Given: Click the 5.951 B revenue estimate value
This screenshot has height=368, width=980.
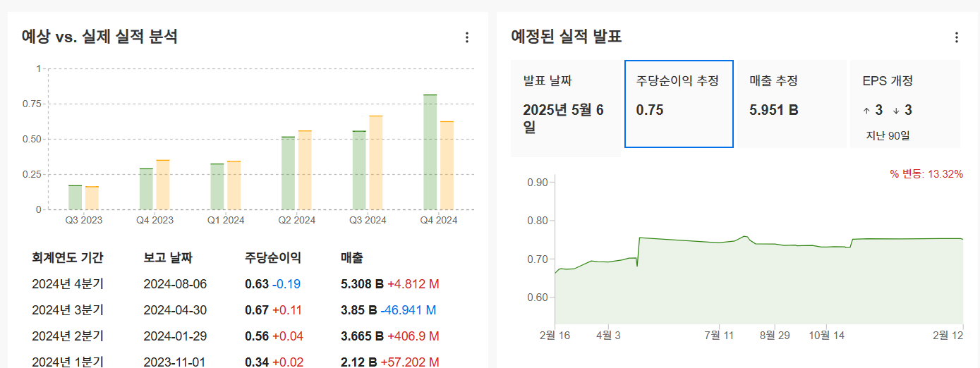Looking at the screenshot, I should [x=773, y=110].
